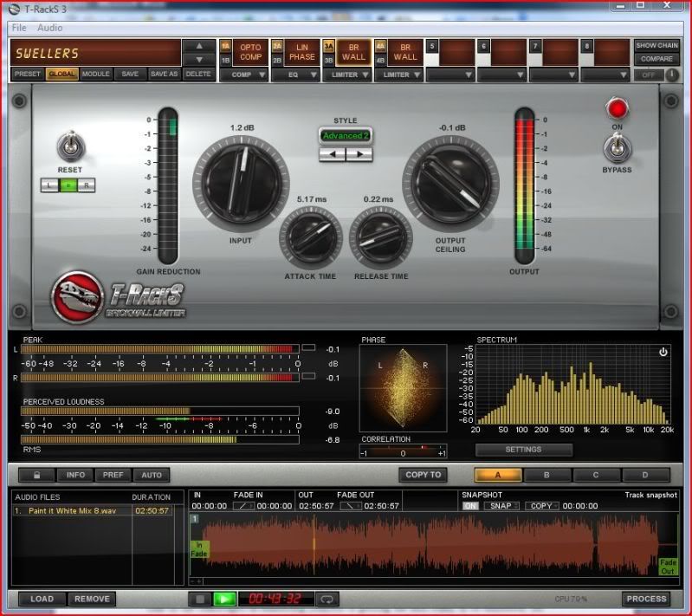Select slot 1B in the chain
Viewport: 692px width, 616px height.
pos(225,60)
